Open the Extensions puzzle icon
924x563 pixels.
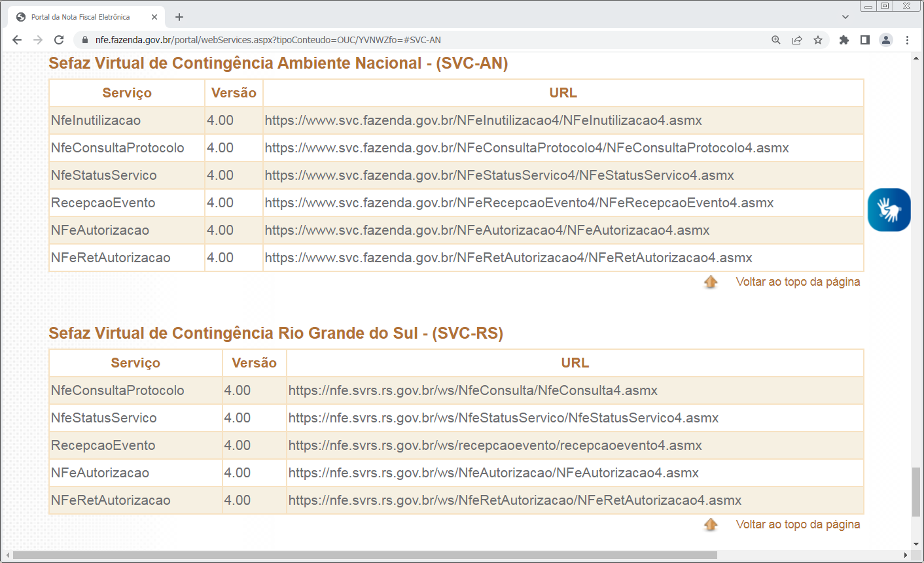coord(844,40)
